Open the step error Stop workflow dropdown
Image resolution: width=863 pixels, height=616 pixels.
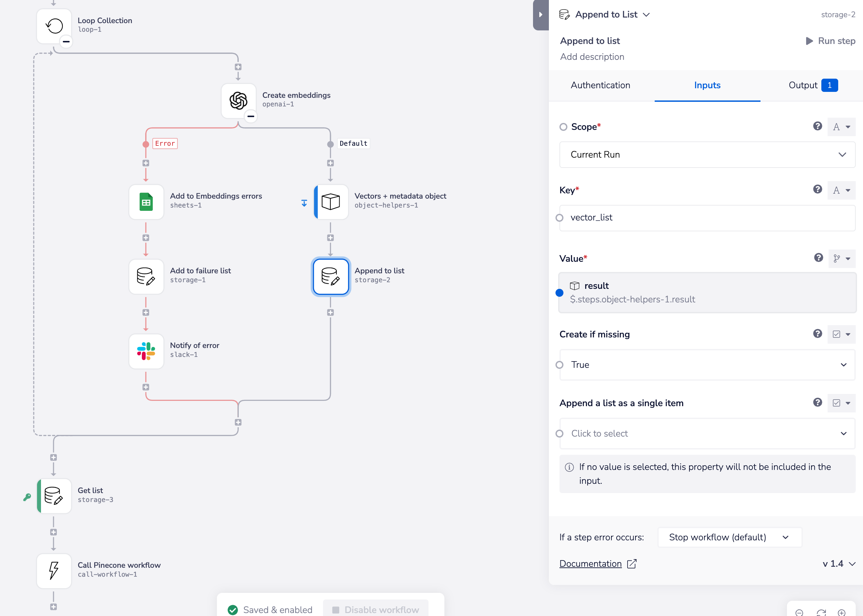729,537
